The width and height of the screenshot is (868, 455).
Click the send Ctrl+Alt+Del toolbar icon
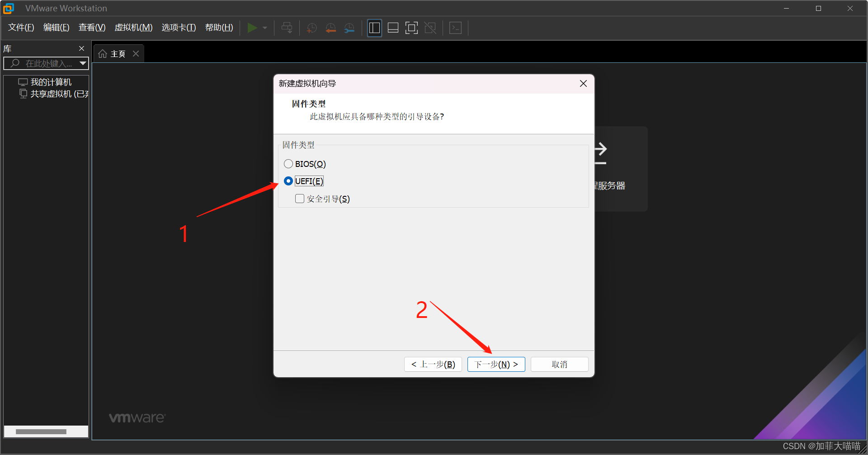287,28
